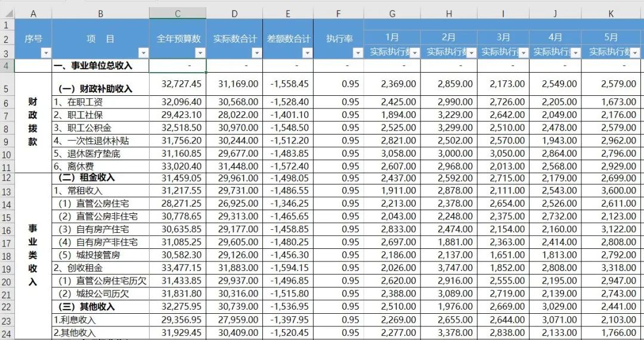Open filter dropdown for 序号 column

coord(46,54)
